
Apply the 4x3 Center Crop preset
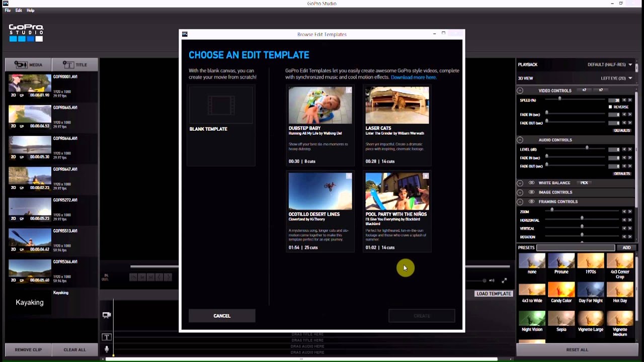pyautogui.click(x=620, y=261)
